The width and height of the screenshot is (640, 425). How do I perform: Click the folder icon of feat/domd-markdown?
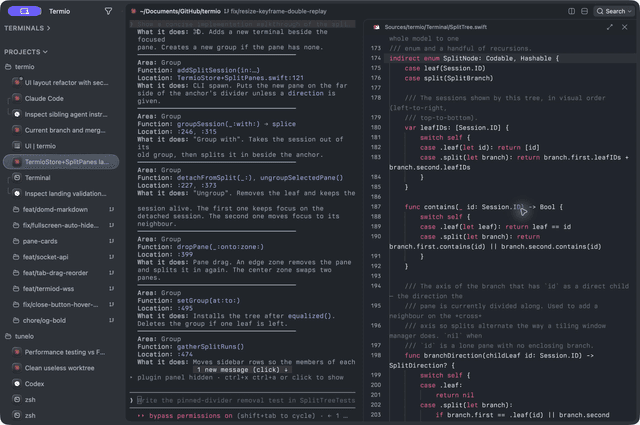click(x=16, y=209)
